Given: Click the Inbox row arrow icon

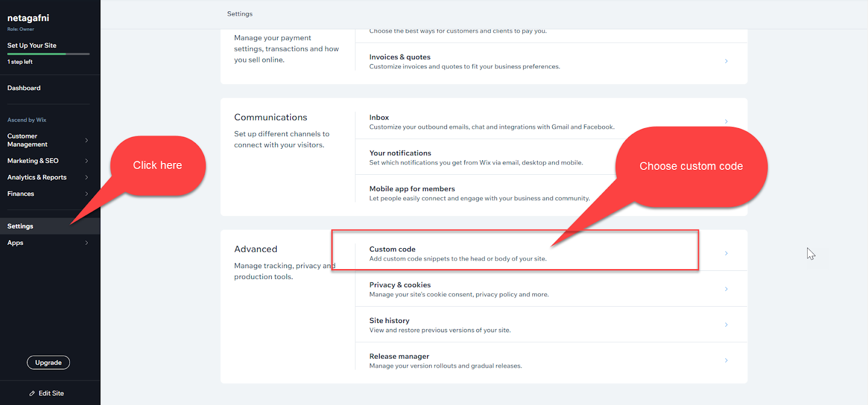Looking at the screenshot, I should 726,122.
